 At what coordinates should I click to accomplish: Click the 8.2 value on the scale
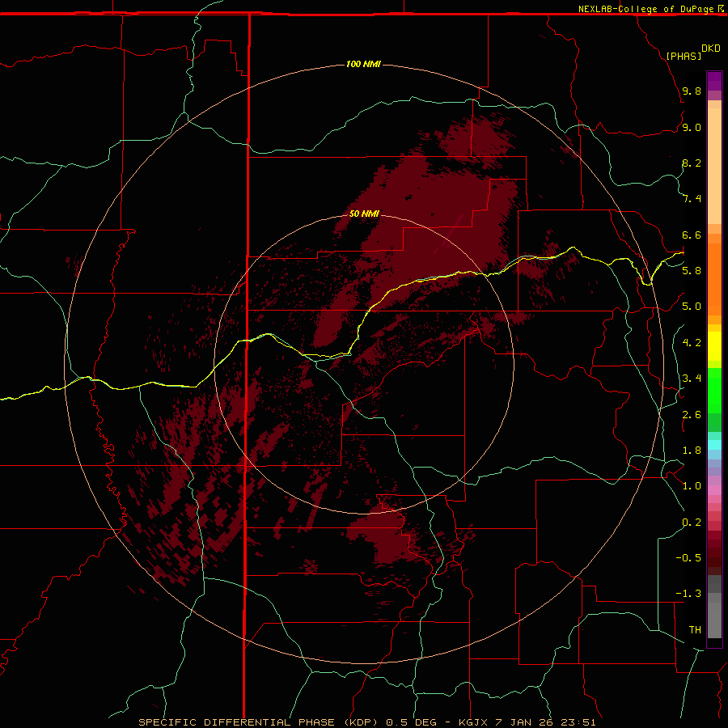point(692,163)
